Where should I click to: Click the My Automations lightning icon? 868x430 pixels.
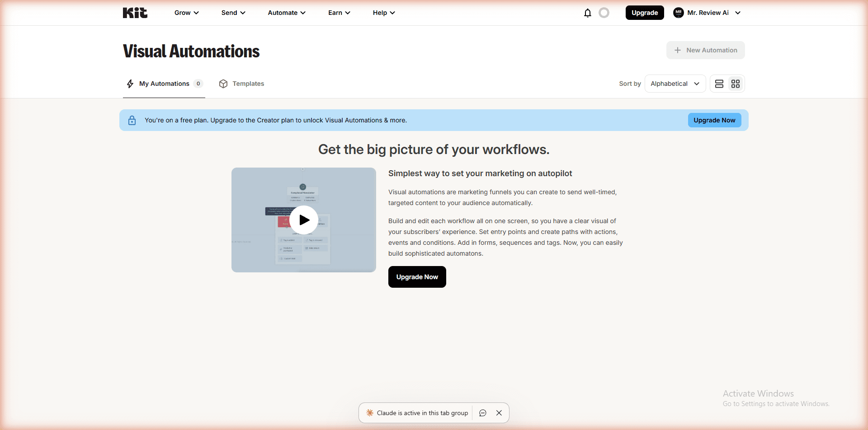[130, 84]
